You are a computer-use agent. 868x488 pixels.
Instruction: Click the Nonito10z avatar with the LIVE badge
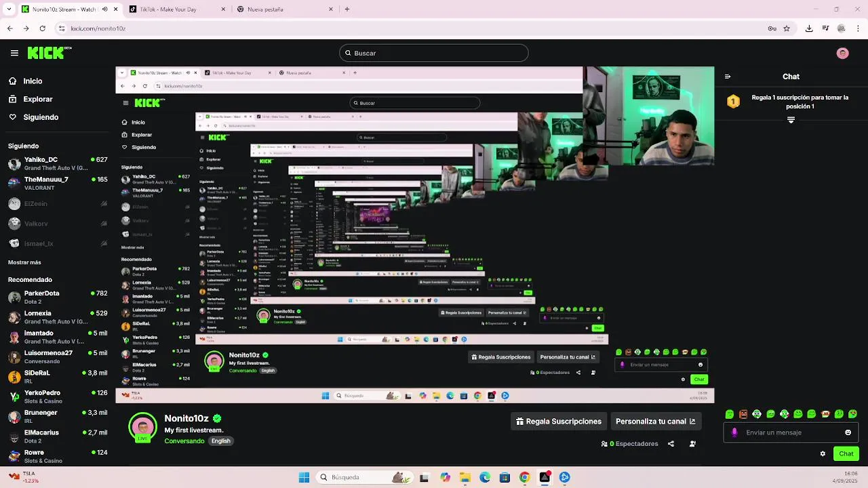coord(142,428)
